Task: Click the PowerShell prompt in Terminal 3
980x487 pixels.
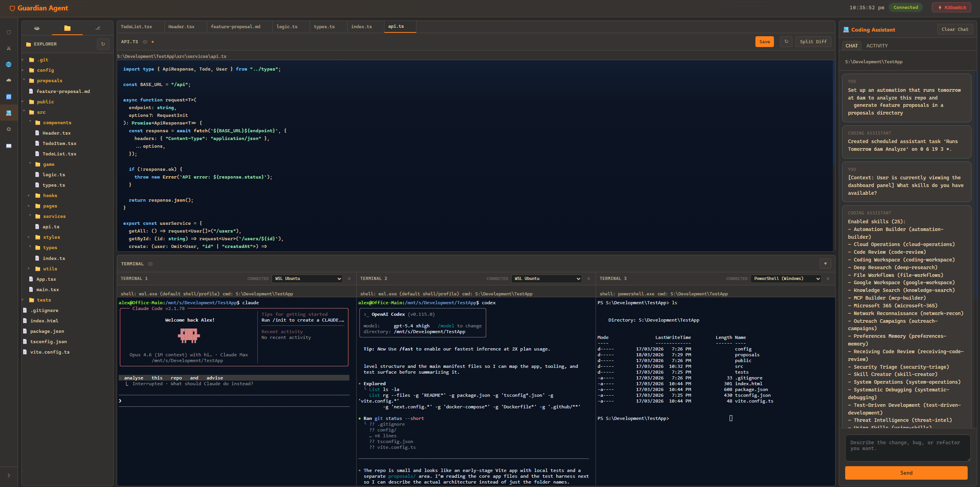Action: coord(633,418)
